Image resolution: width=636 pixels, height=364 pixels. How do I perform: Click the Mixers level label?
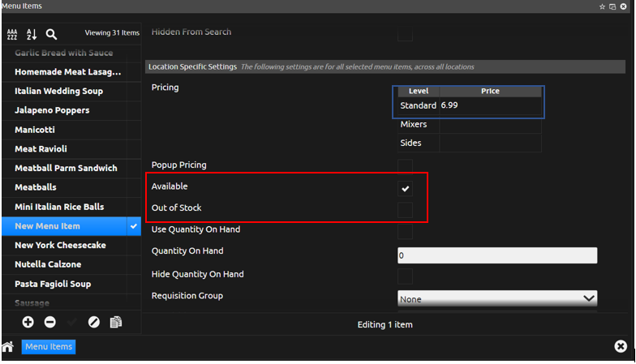(x=414, y=125)
